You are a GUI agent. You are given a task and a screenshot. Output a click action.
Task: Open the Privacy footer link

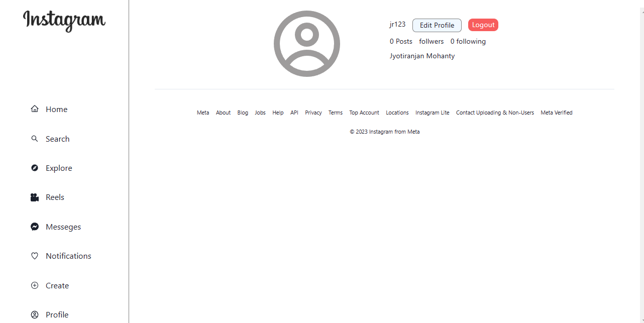313,113
